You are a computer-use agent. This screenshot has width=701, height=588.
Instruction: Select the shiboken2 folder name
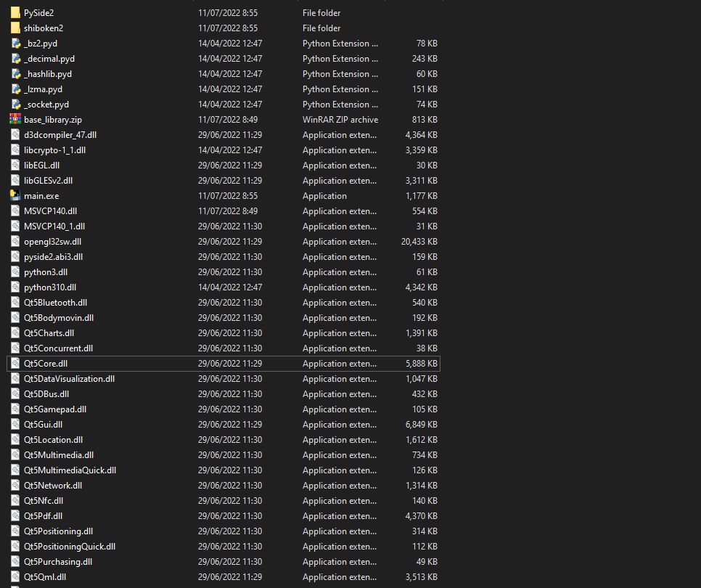click(x=44, y=28)
